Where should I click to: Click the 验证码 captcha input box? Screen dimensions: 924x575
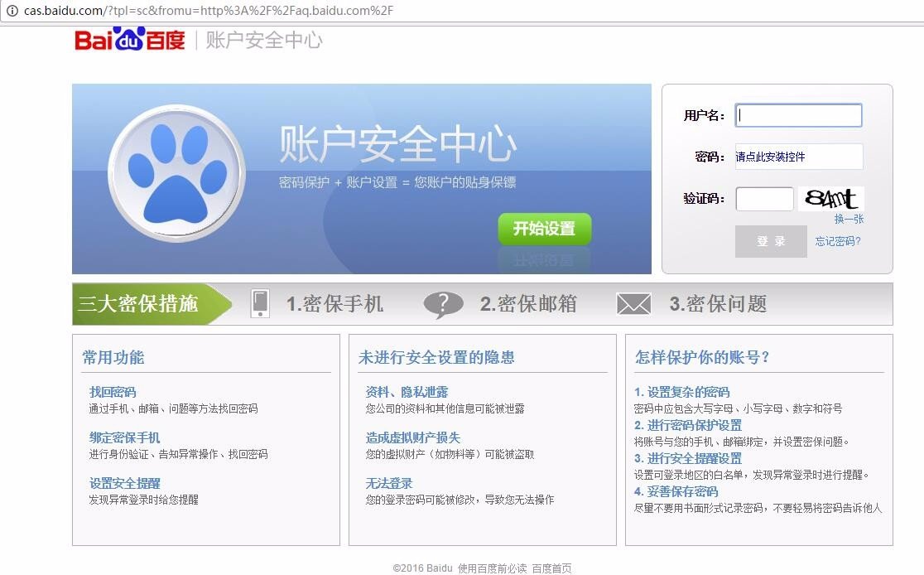pyautogui.click(x=763, y=198)
